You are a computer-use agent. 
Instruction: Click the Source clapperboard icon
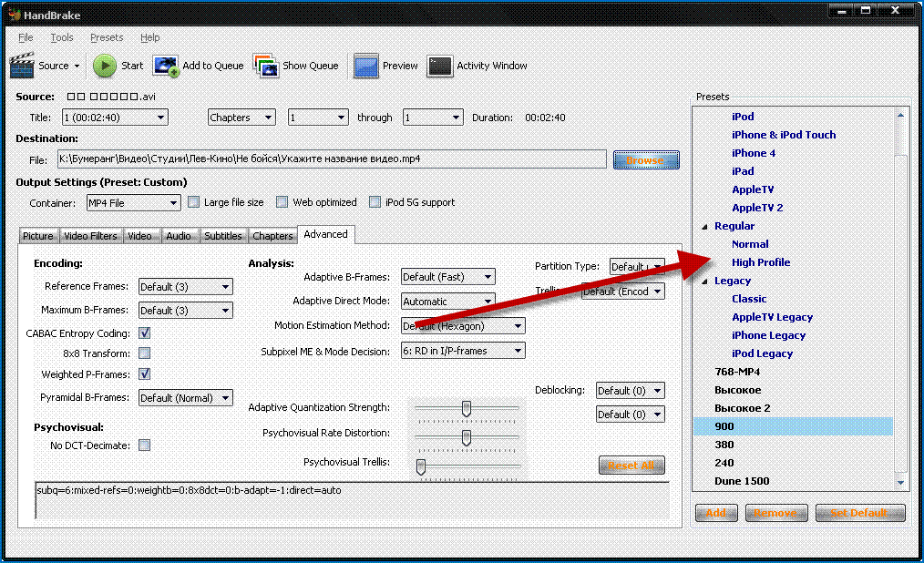coord(22,66)
